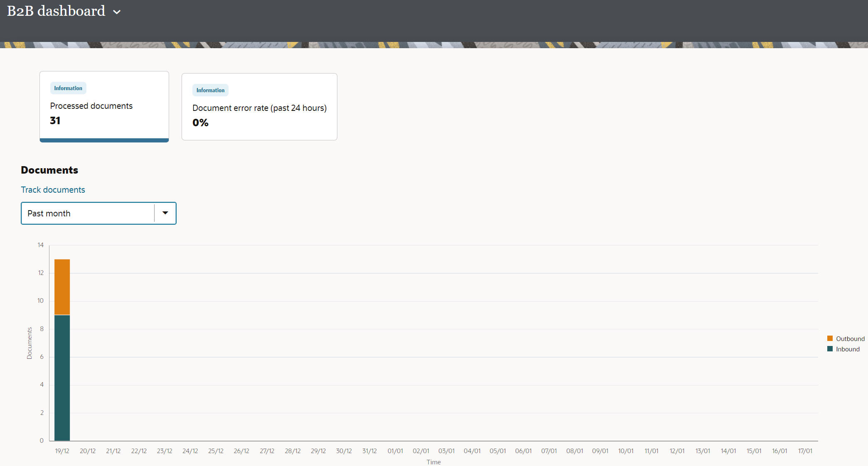The height and width of the screenshot is (466, 868).
Task: Click the 17/01 date axis label
Action: click(x=805, y=451)
